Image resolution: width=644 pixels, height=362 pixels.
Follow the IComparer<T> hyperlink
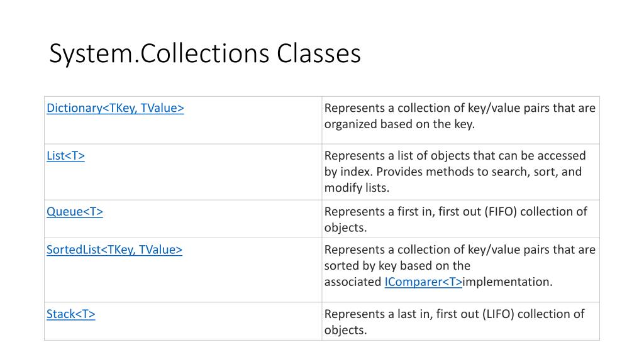(x=423, y=282)
